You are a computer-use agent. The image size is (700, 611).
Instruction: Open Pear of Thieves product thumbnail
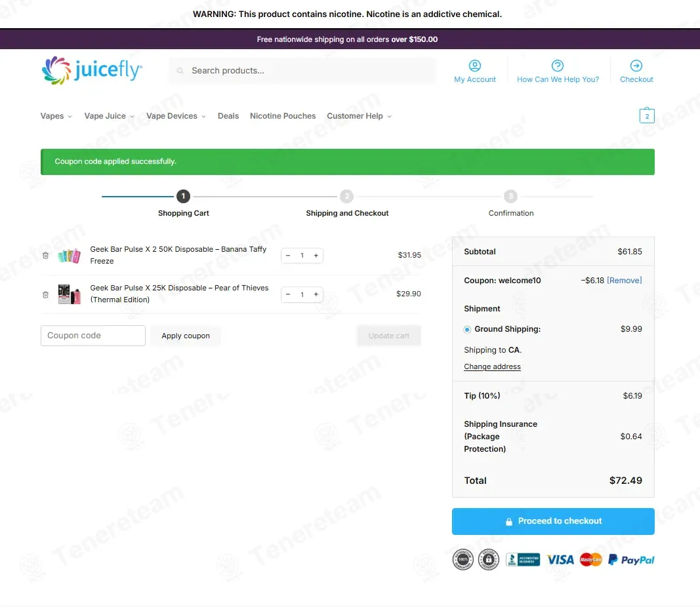[69, 294]
